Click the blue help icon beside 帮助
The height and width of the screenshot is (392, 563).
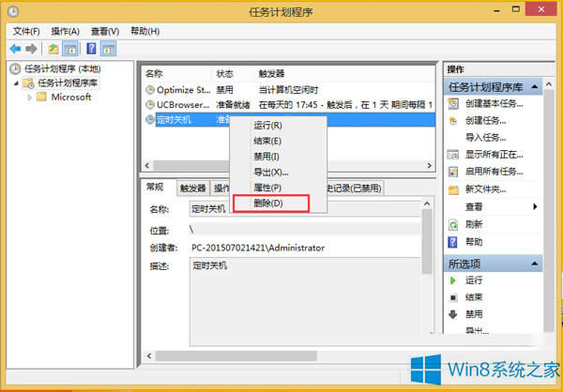(453, 242)
